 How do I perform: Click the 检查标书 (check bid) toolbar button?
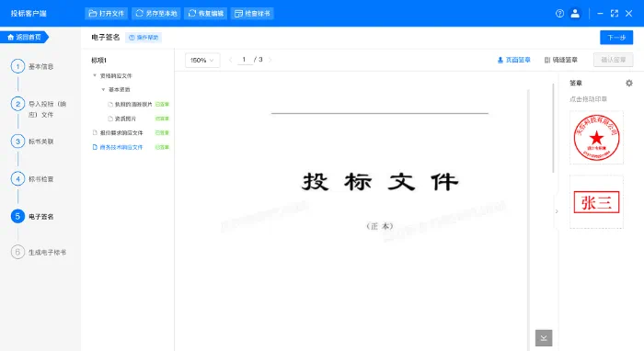[252, 14]
